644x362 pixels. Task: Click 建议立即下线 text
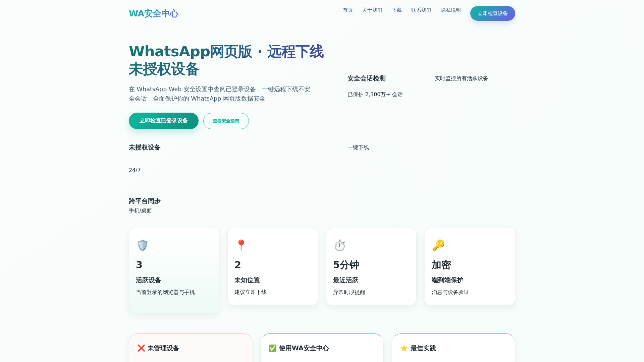click(251, 292)
